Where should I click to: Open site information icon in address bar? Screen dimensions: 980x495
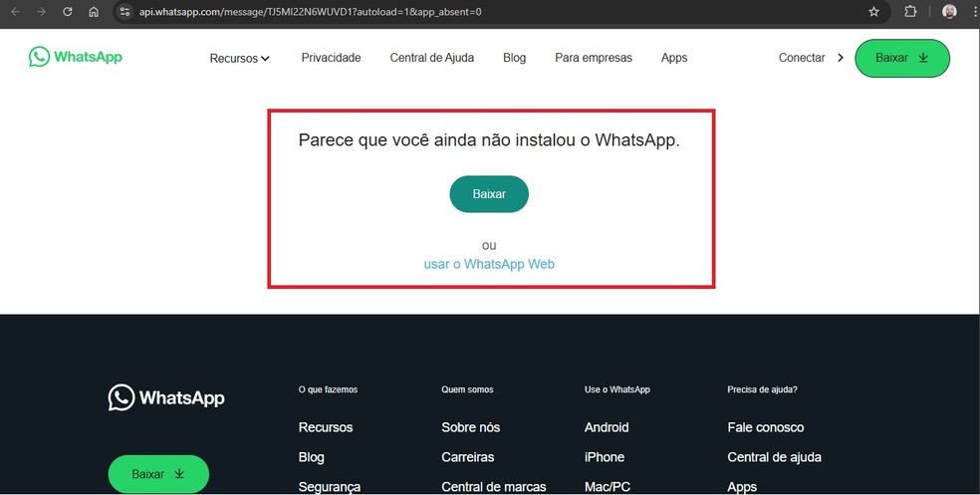tap(125, 12)
